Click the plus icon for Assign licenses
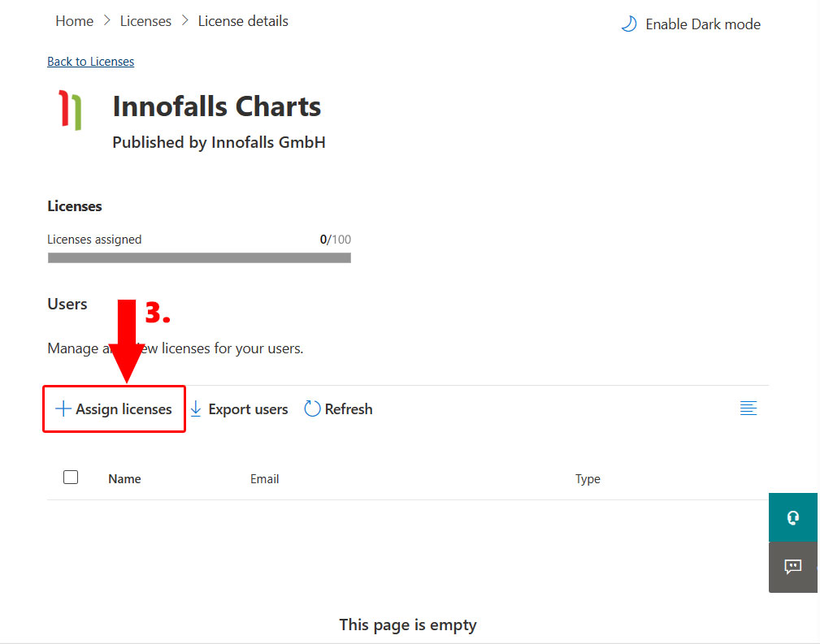 [x=63, y=408]
